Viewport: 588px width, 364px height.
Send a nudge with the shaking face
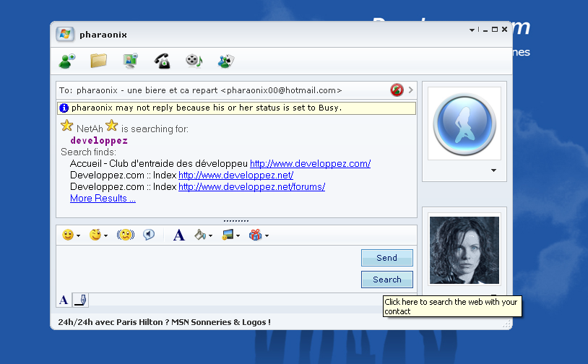pos(125,235)
